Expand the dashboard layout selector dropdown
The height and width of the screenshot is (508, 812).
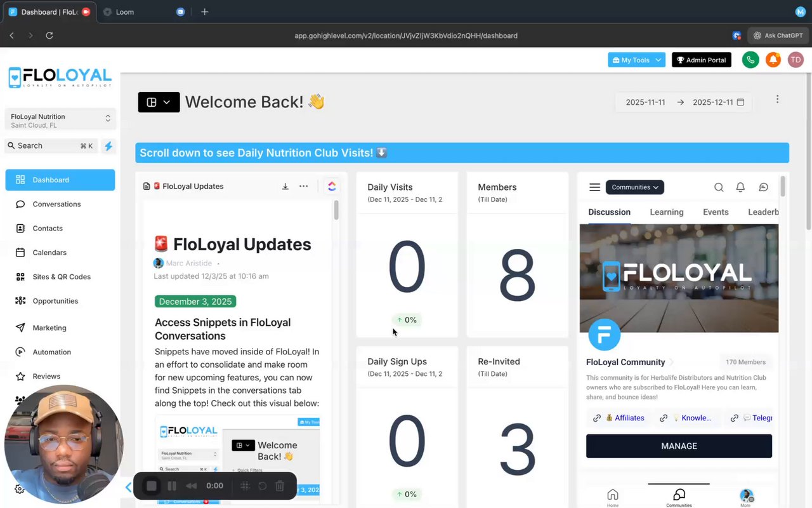[159, 102]
